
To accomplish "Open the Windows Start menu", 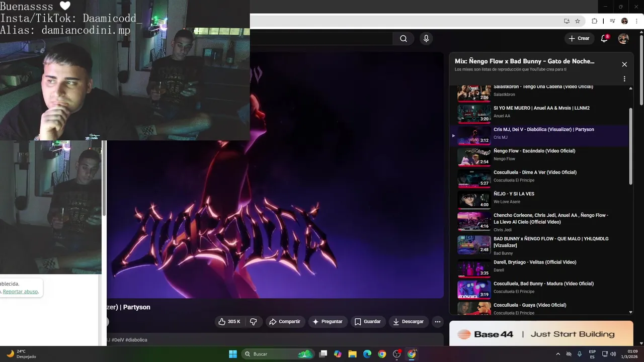I will pyautogui.click(x=233, y=354).
